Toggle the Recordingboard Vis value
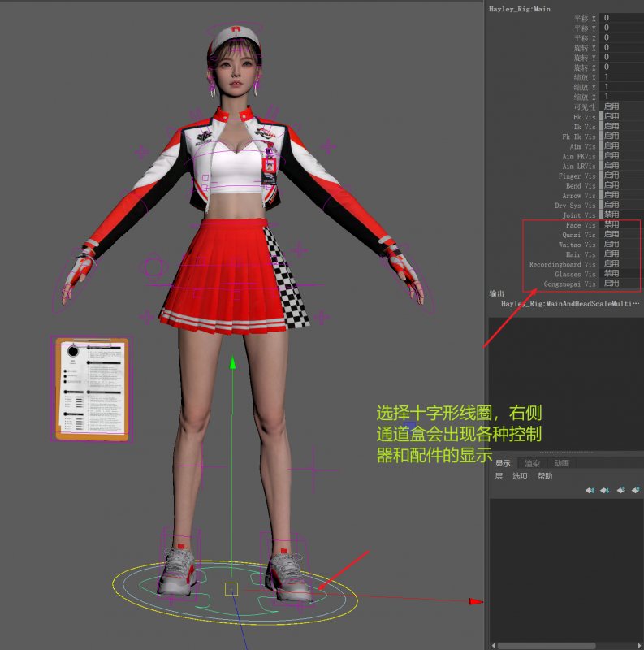Screen dimensions: 644x650 pyautogui.click(x=621, y=263)
